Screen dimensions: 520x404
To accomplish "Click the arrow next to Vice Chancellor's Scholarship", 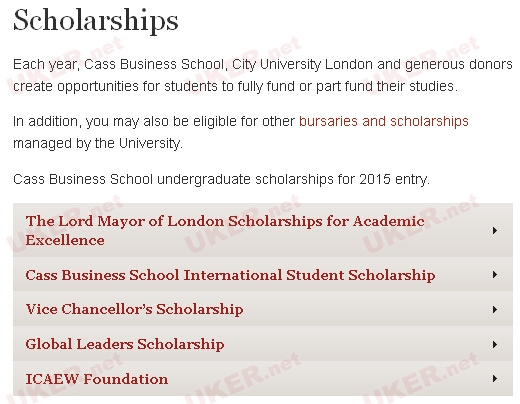I will tap(495, 309).
